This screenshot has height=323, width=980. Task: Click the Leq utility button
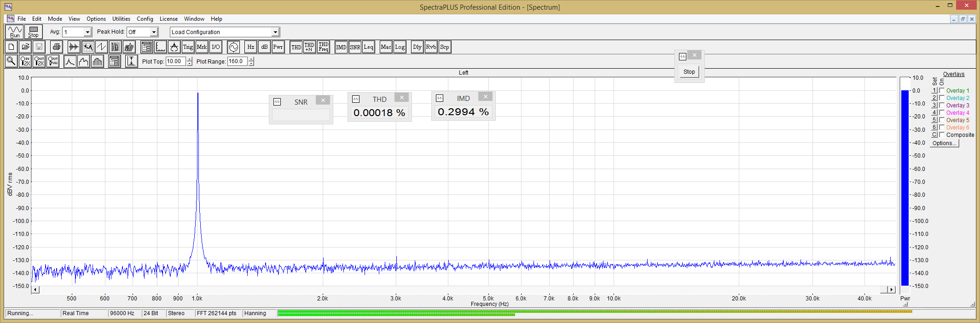tap(369, 47)
